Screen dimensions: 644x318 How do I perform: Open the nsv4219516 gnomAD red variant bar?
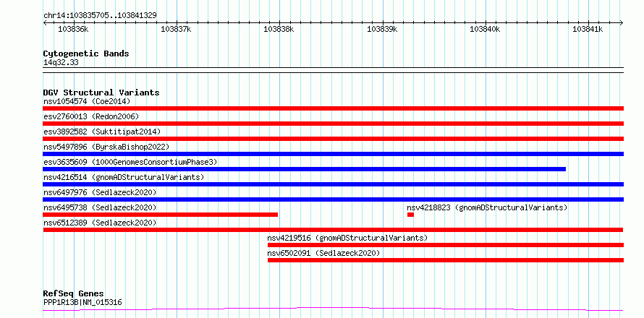point(446,245)
